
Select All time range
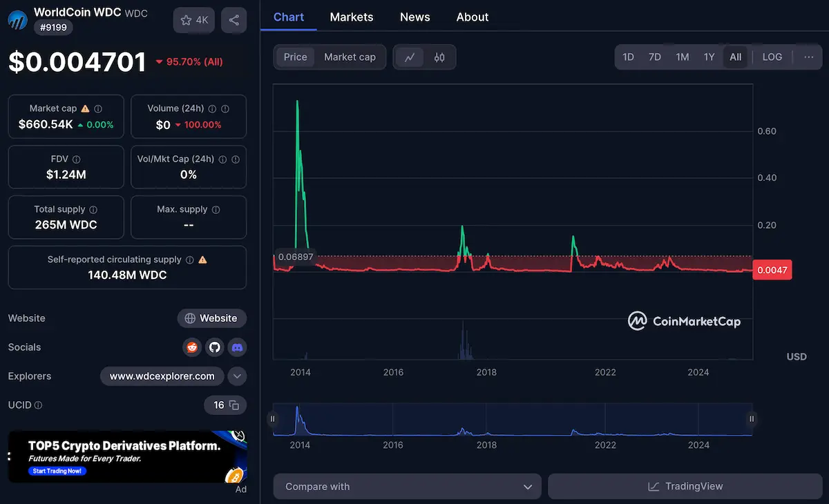(736, 57)
